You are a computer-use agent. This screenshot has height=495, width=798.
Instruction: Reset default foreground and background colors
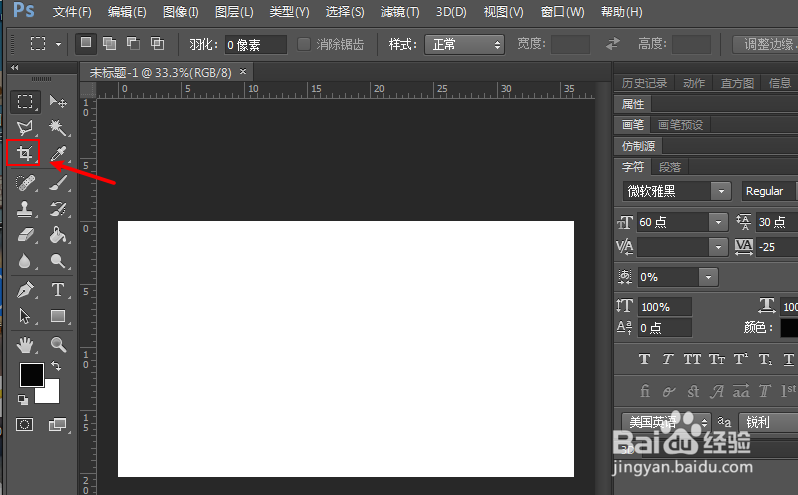click(23, 400)
